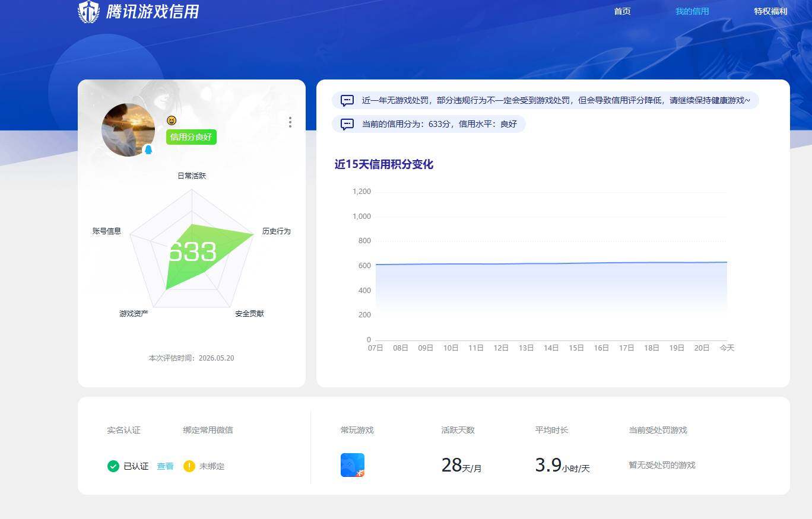Image resolution: width=812 pixels, height=519 pixels.
Task: Click the chat bubble icon for penalty notice
Action: click(347, 100)
